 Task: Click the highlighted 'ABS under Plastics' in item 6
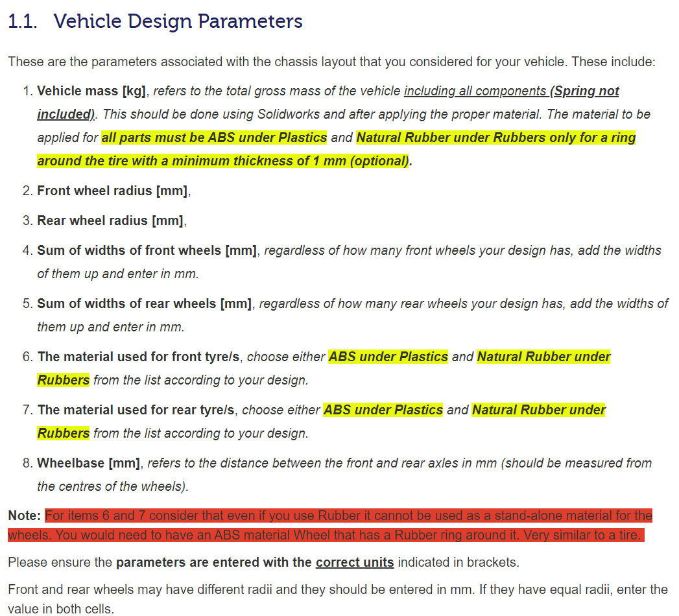pos(388,357)
